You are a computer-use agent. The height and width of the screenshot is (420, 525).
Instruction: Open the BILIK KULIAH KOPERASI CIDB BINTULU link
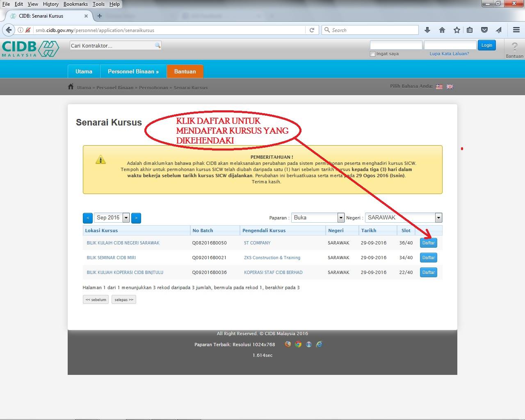pos(125,272)
